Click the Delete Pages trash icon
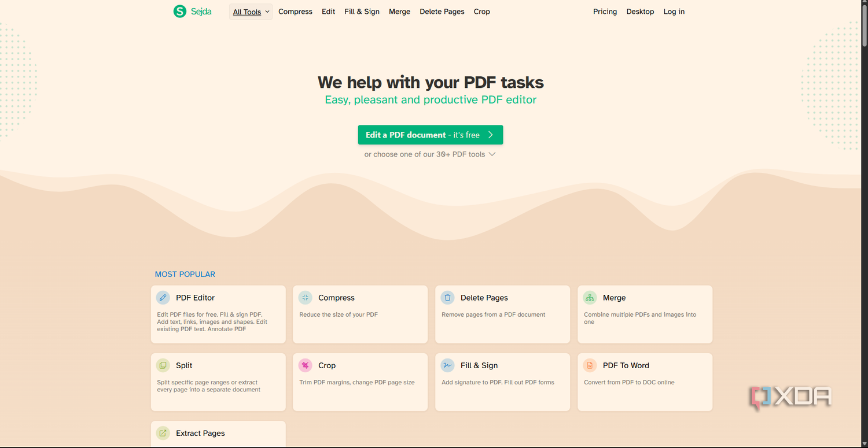Image resolution: width=868 pixels, height=448 pixels. 447,298
